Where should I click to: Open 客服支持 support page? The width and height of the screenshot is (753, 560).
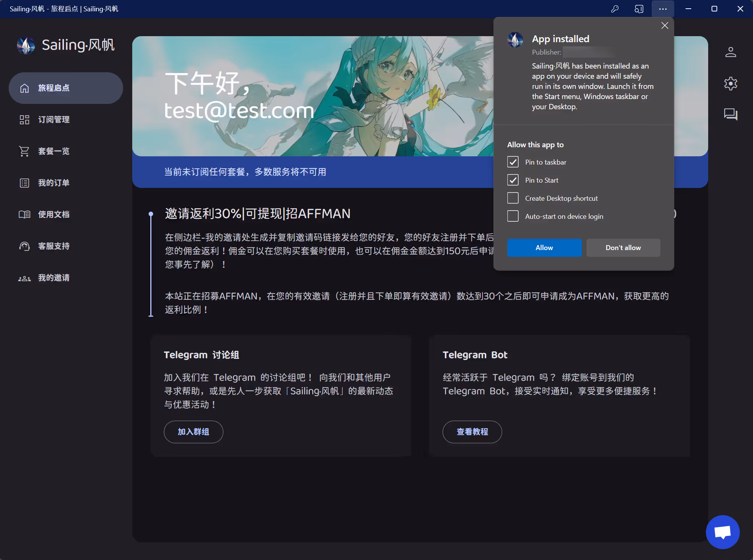click(66, 246)
